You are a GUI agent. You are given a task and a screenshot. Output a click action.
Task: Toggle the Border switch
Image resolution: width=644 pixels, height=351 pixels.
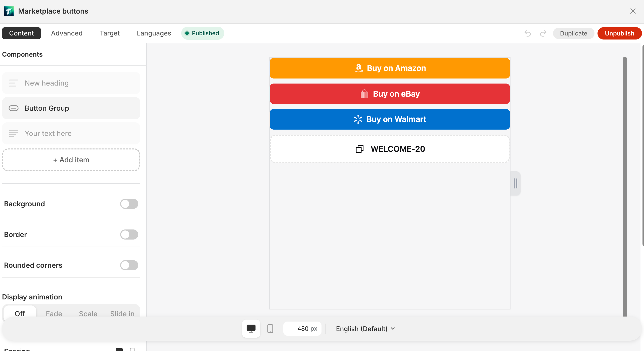pos(129,235)
